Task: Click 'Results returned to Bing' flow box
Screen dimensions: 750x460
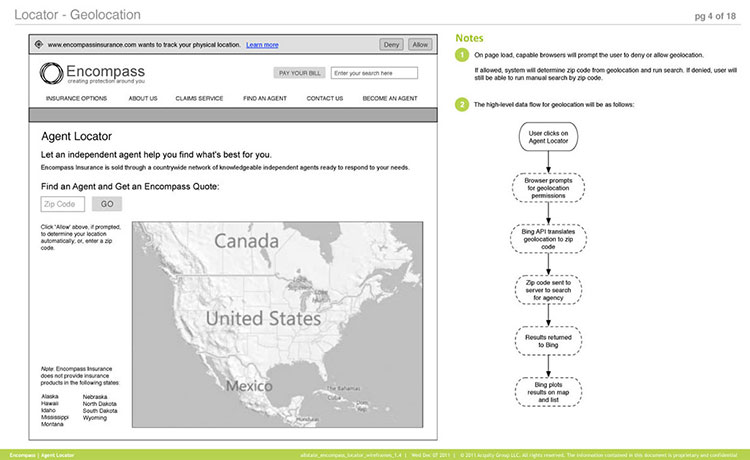Action: click(x=548, y=341)
